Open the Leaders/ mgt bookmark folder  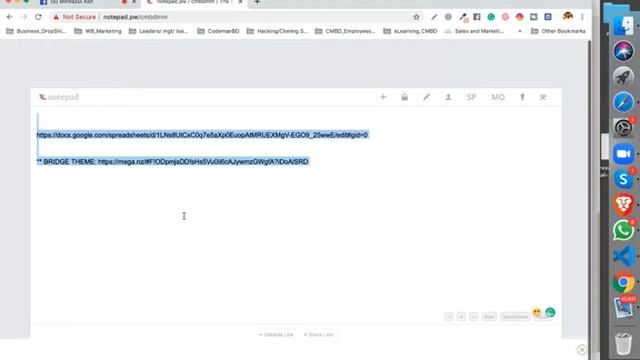point(158,31)
